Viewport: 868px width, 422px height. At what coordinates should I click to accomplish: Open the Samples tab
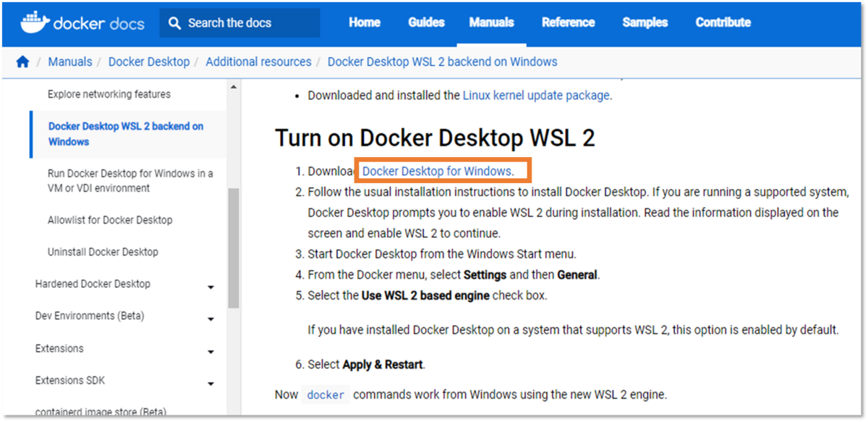coord(645,22)
